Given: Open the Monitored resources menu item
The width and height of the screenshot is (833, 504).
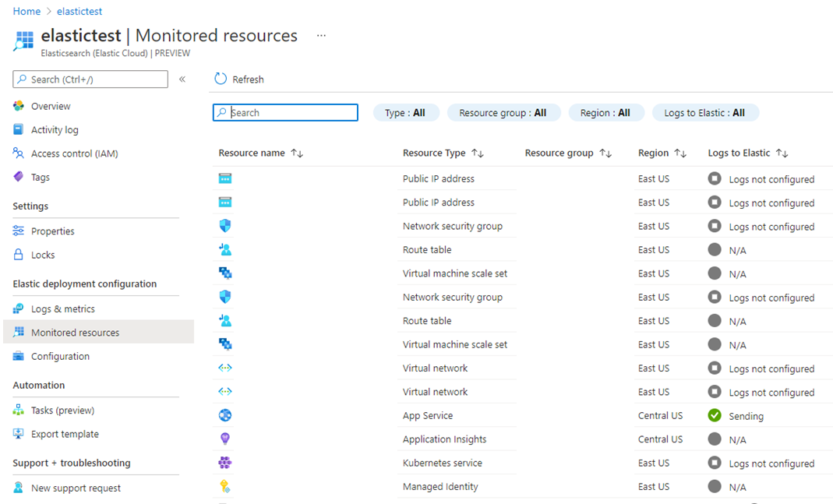Looking at the screenshot, I should click(98, 332).
